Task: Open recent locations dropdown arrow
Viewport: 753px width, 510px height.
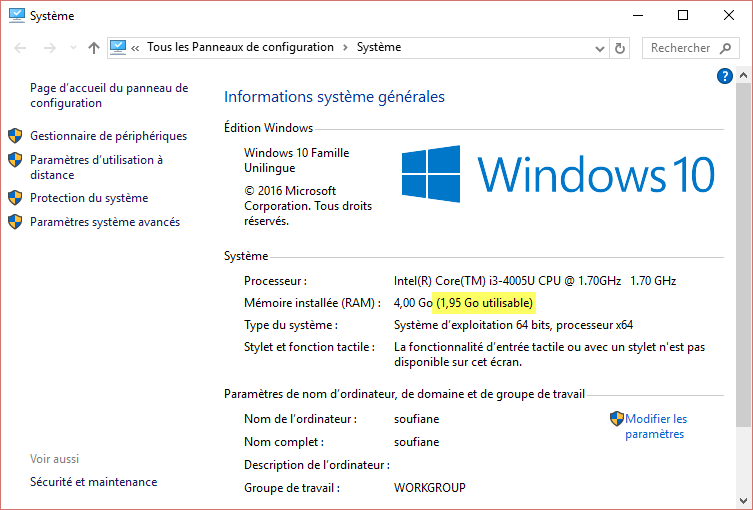Action: [73, 48]
